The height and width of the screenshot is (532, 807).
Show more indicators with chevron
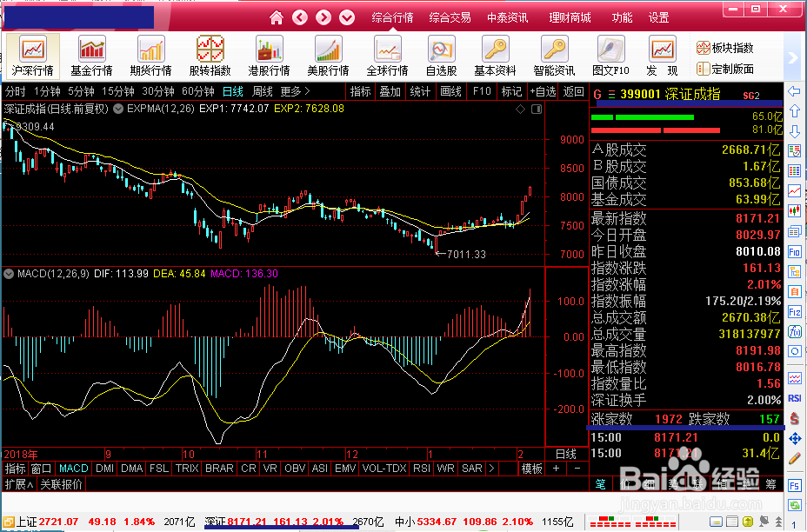pyautogui.click(x=491, y=469)
